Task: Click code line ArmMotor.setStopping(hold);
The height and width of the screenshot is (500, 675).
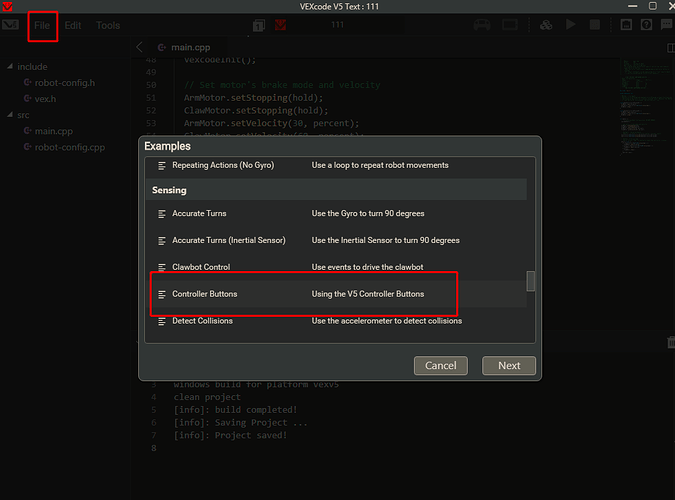Action: (253, 98)
